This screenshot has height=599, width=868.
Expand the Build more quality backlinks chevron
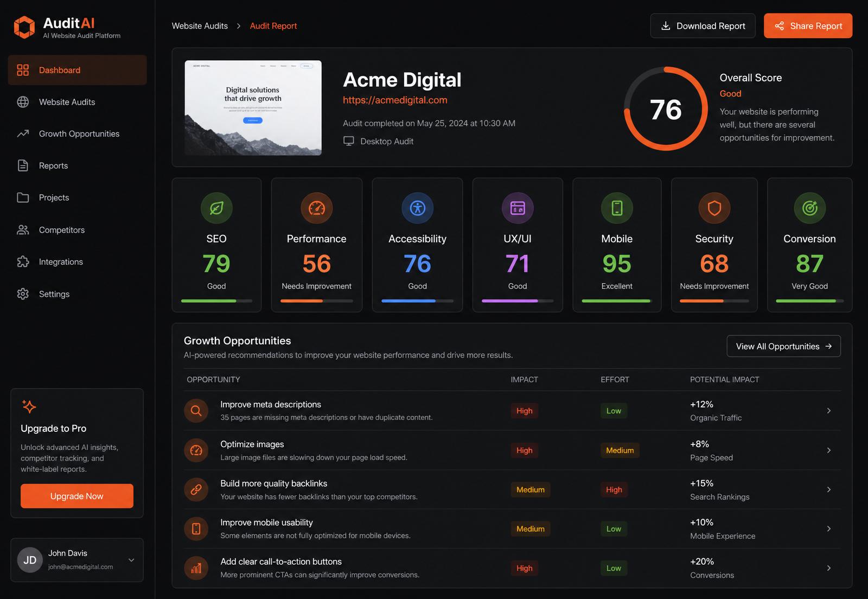point(828,489)
